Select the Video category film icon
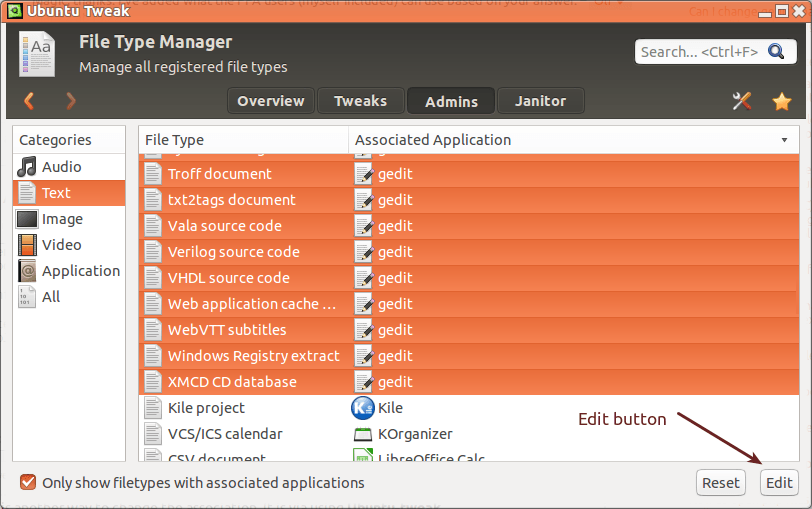This screenshot has height=509, width=812. (x=27, y=245)
